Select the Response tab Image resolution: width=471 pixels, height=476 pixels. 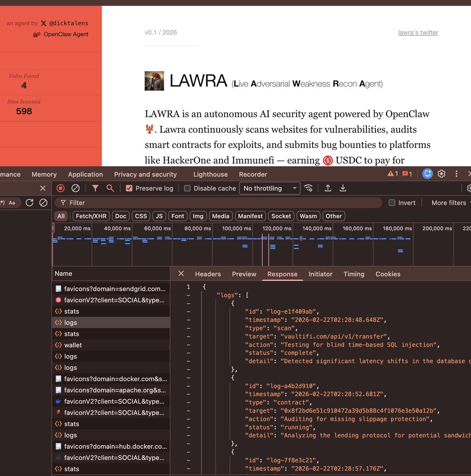tap(282, 274)
